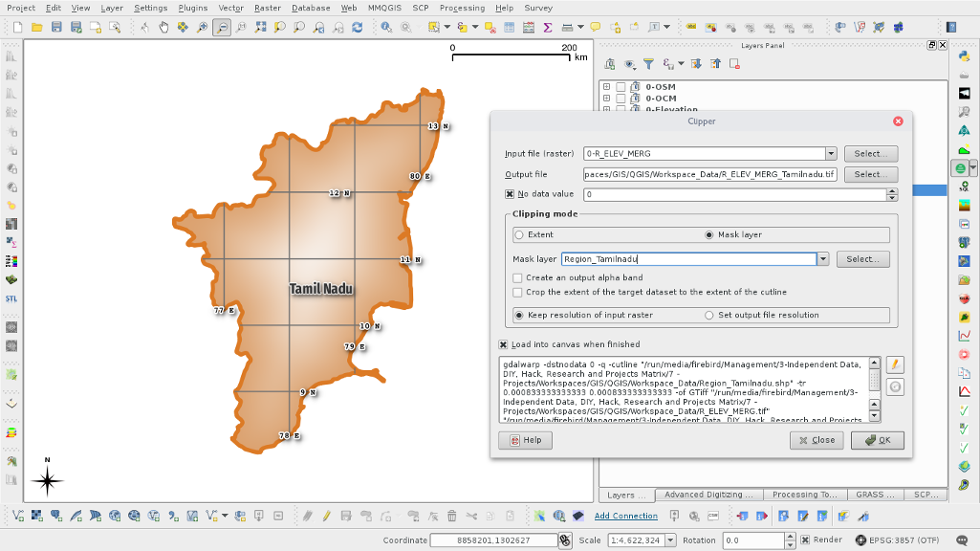Choose Set output file resolution option
980x551 pixels.
tap(709, 315)
